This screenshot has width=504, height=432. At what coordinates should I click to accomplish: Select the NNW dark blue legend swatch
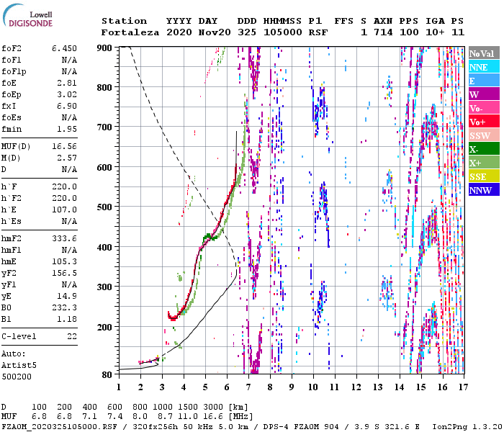tap(484, 190)
